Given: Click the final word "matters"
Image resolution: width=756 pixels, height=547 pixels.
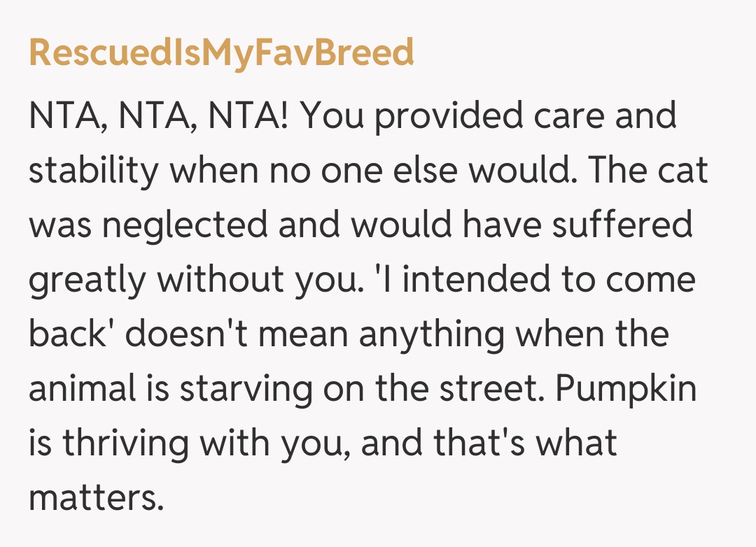Looking at the screenshot, I should tap(95, 498).
